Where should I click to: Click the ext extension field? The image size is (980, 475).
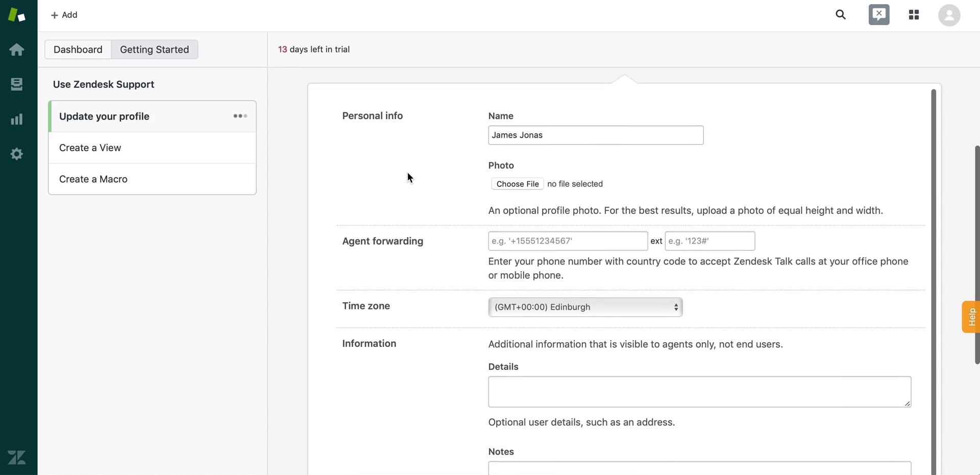coord(710,241)
